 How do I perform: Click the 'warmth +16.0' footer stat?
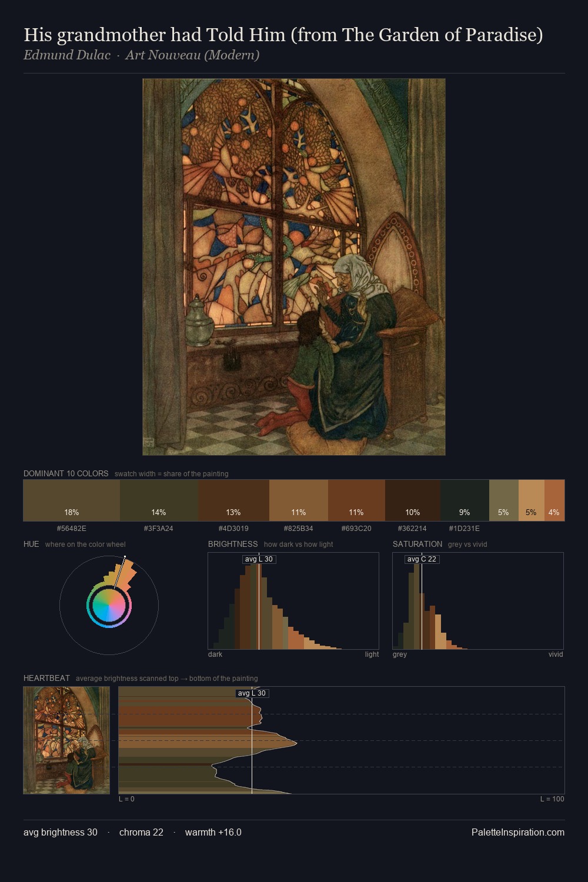[213, 833]
